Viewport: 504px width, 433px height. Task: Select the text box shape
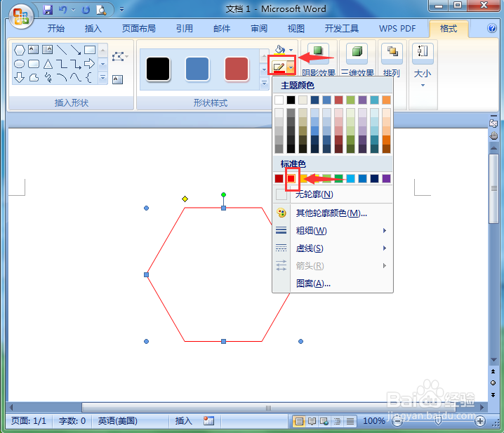pyautogui.click(x=33, y=49)
